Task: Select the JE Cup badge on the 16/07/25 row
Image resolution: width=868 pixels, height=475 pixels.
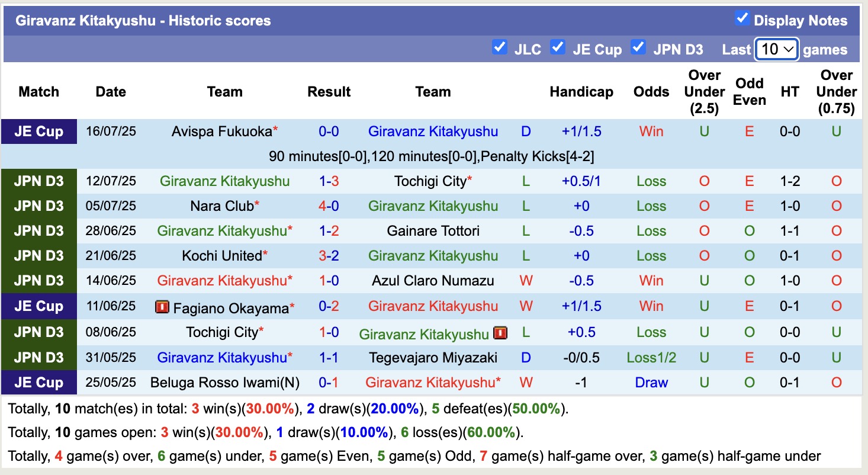Action: coord(39,131)
